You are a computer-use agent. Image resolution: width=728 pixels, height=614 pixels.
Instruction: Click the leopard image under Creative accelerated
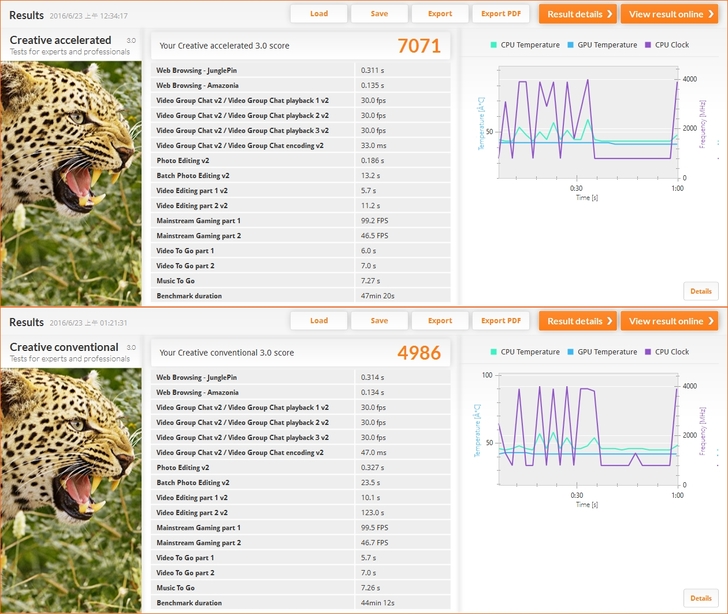(x=70, y=180)
